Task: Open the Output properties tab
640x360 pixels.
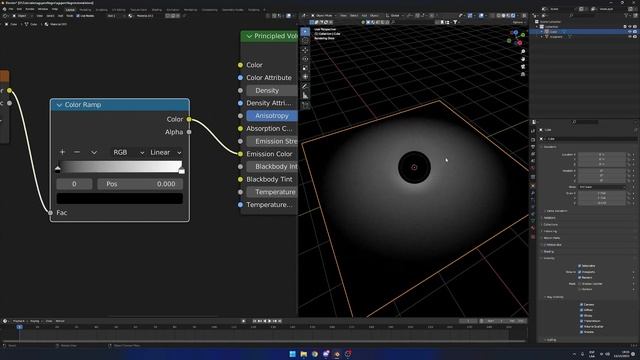Action: tap(533, 147)
